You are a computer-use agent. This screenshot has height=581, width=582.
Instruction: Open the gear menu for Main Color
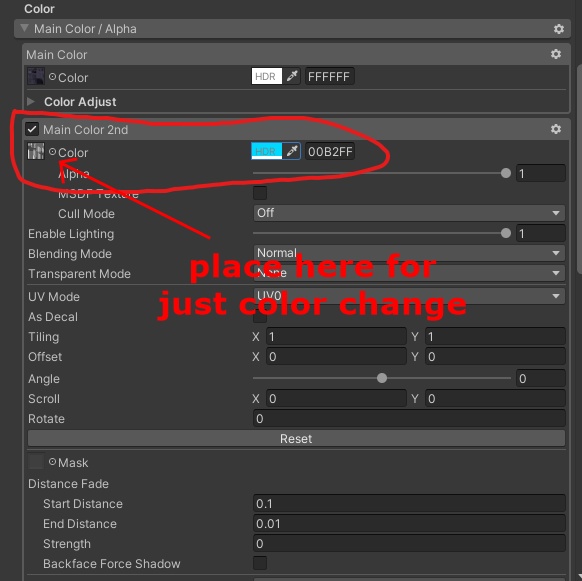(556, 54)
